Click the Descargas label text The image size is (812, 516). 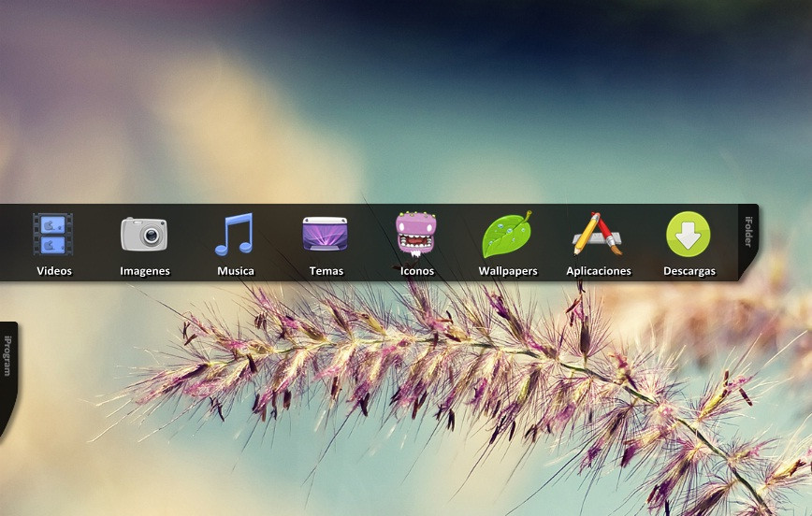click(x=689, y=271)
